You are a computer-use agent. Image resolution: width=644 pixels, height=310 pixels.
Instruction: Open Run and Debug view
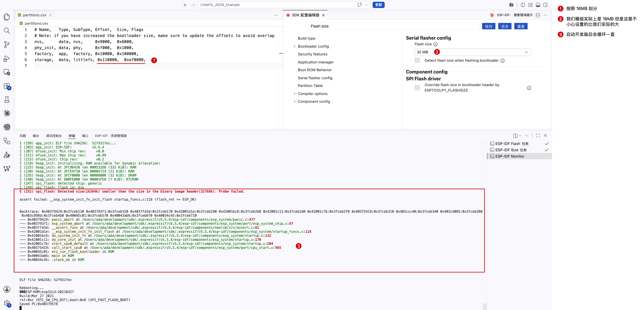tap(7, 59)
